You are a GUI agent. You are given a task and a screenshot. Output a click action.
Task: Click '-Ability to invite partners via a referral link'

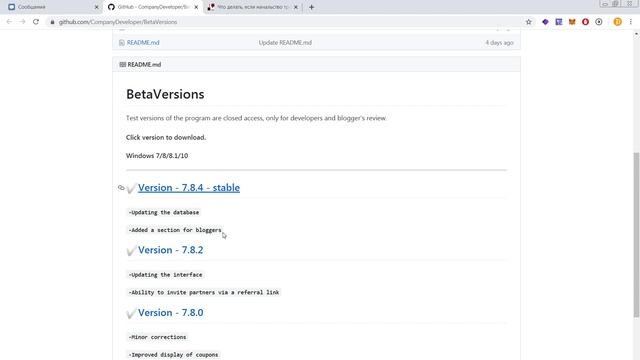pos(204,292)
